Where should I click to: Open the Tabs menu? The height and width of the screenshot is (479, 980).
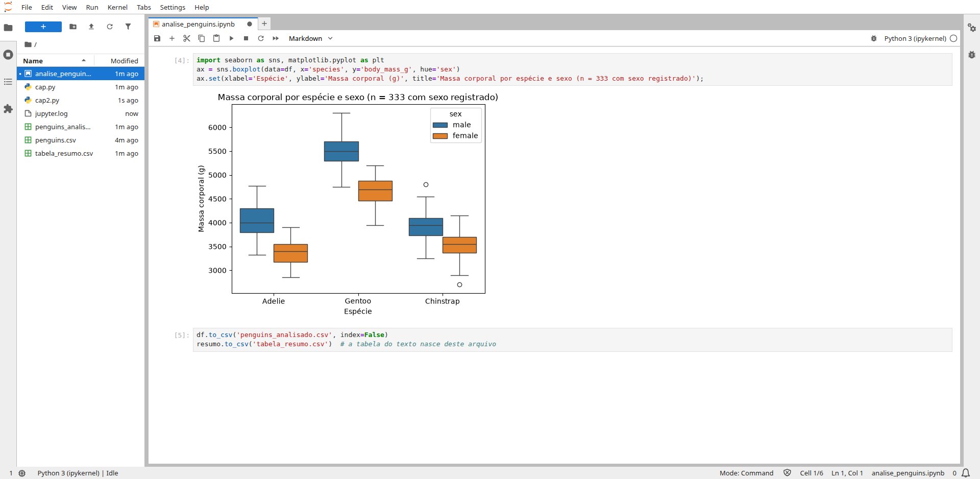(144, 7)
